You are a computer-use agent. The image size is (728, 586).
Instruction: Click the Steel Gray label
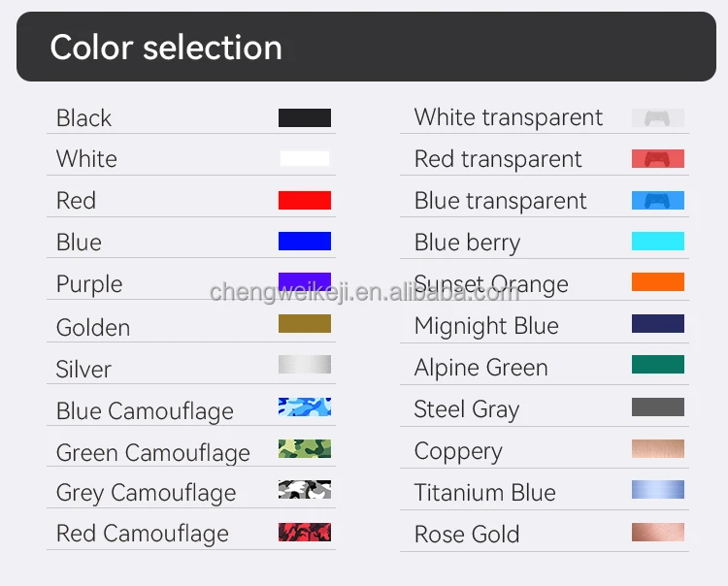click(x=466, y=409)
